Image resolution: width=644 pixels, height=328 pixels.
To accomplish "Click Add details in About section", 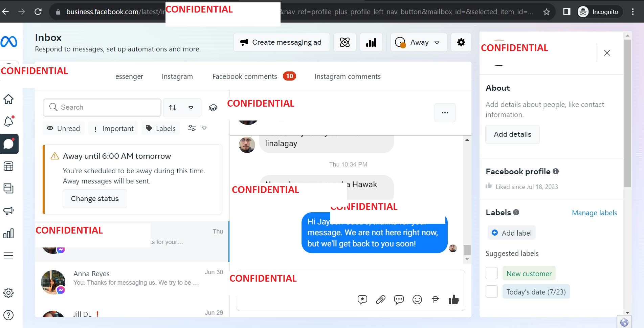I will coord(512,134).
